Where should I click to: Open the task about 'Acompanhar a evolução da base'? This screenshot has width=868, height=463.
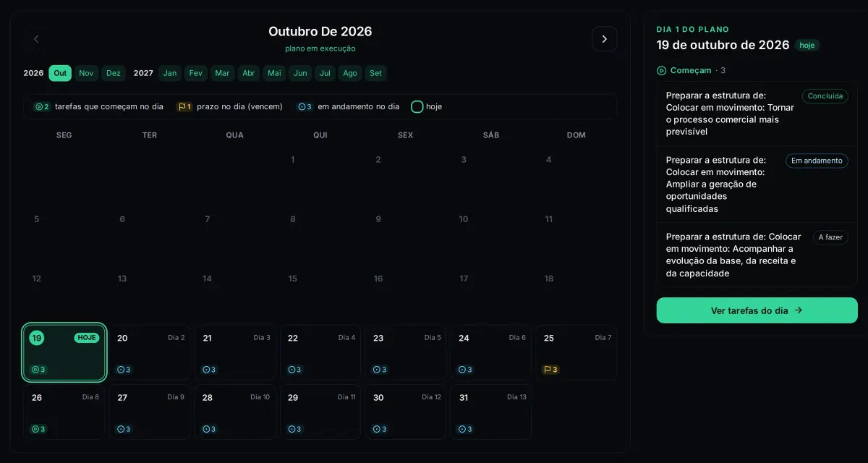click(x=757, y=255)
